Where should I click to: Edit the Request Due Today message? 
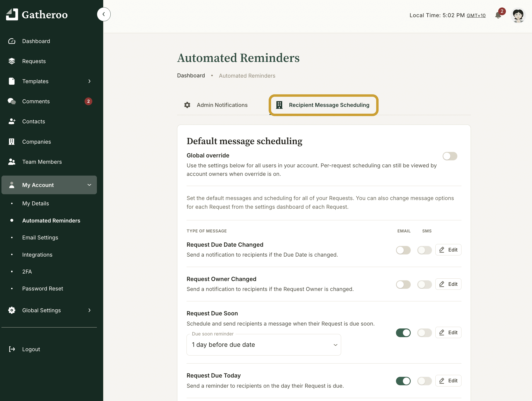(448, 381)
